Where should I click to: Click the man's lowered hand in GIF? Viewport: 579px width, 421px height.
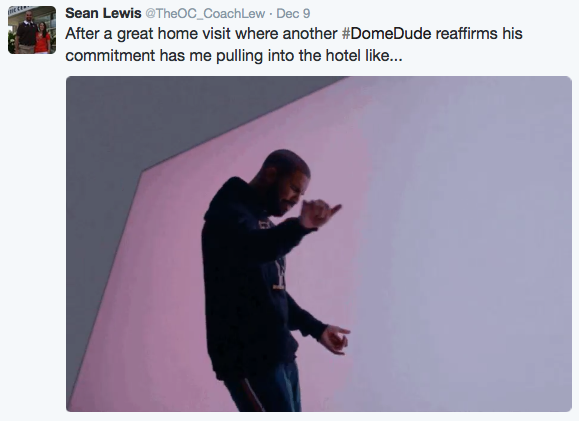click(x=335, y=339)
